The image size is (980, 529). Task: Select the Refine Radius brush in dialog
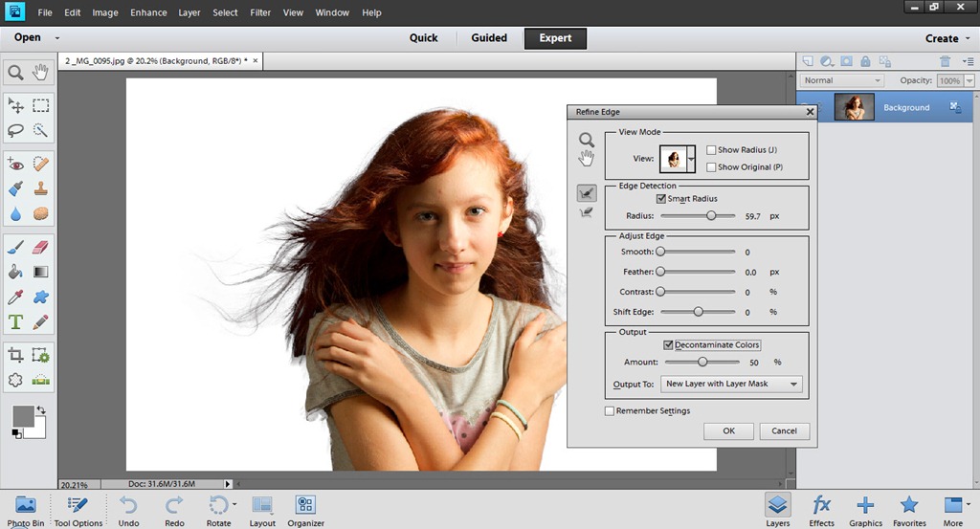click(587, 192)
